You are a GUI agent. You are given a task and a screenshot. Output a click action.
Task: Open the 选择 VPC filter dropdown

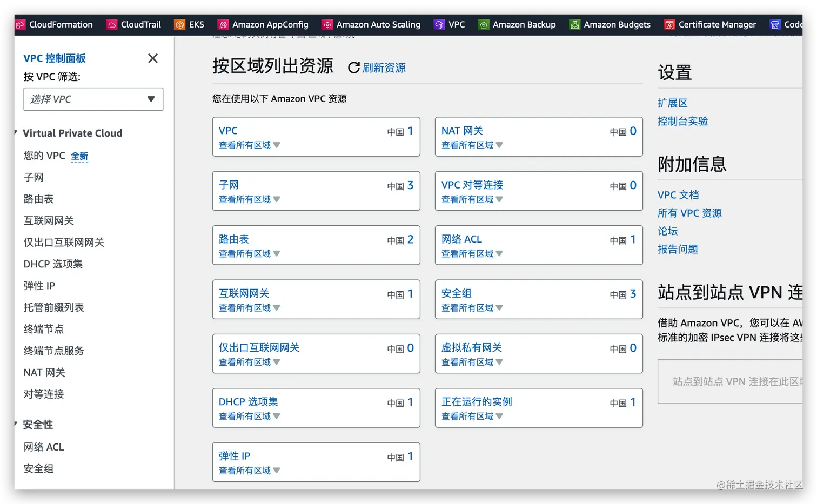click(x=93, y=99)
